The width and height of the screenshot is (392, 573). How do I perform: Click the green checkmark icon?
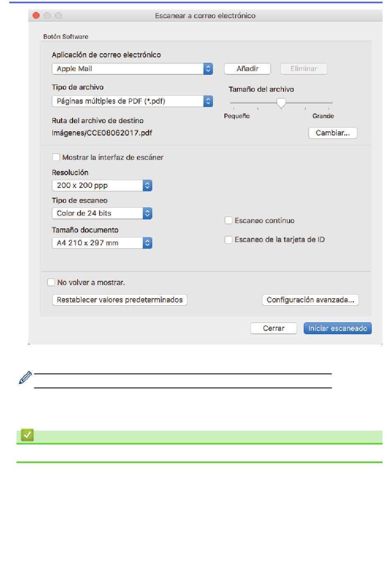(x=27, y=435)
